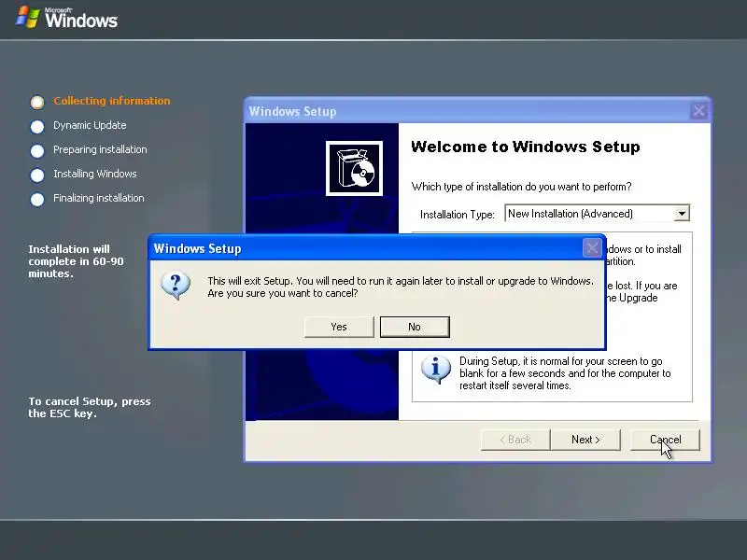Click the question mark icon in the dialog
The height and width of the screenshot is (560, 747).
click(x=176, y=286)
